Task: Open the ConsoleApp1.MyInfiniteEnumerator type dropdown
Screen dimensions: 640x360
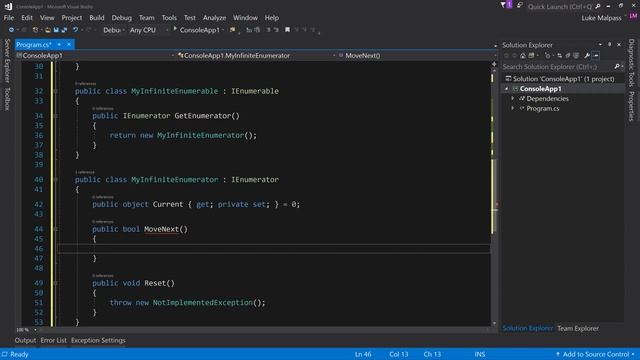Action: click(x=256, y=56)
